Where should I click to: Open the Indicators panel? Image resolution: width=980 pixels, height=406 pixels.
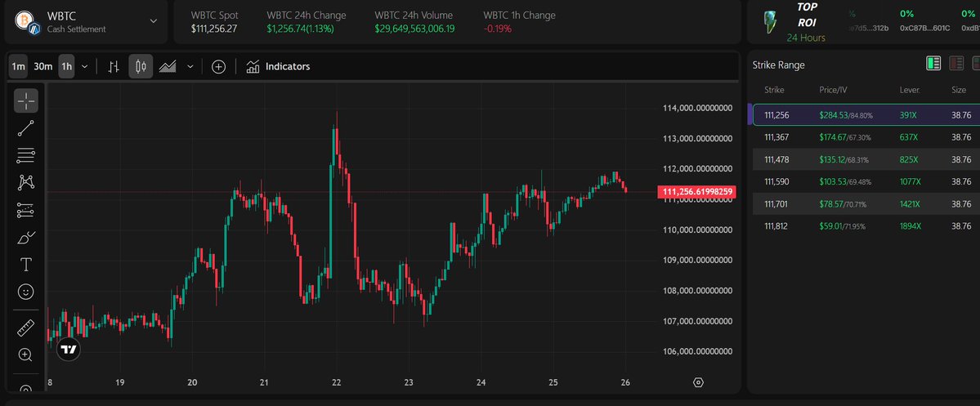(278, 67)
